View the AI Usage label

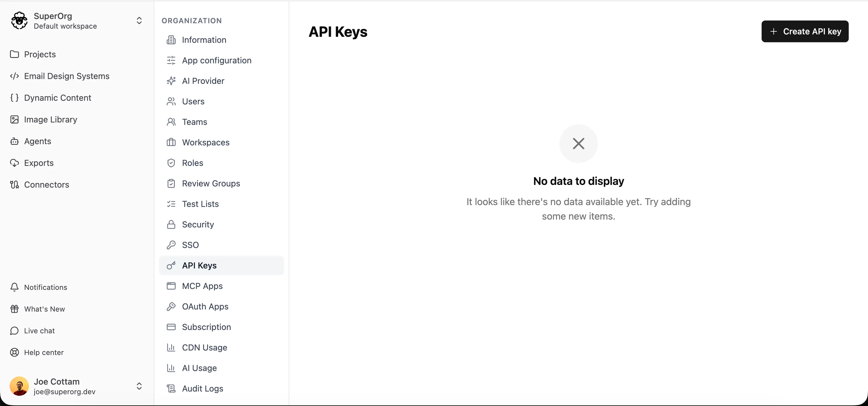200,368
